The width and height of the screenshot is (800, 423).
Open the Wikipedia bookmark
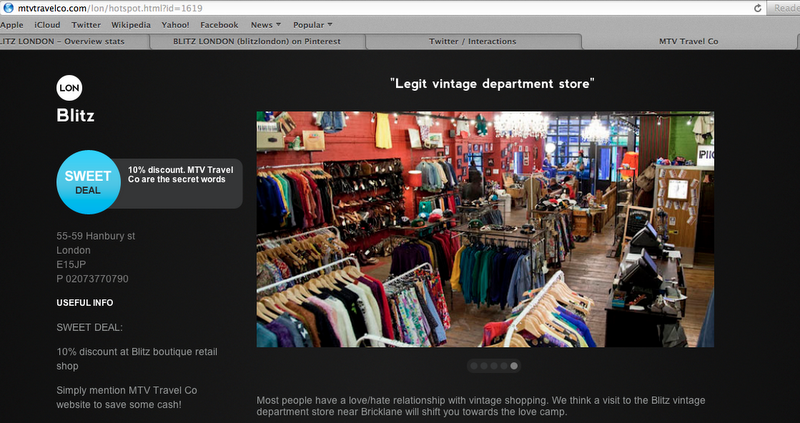click(x=131, y=24)
